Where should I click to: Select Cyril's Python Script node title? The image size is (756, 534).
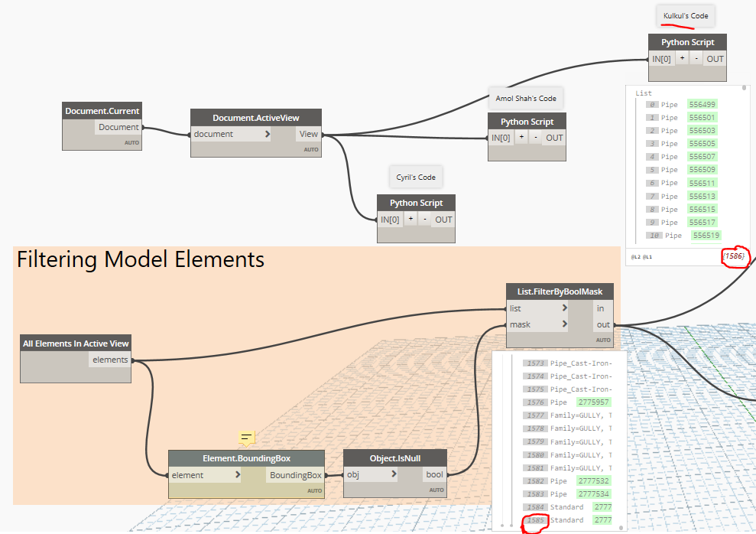point(416,203)
